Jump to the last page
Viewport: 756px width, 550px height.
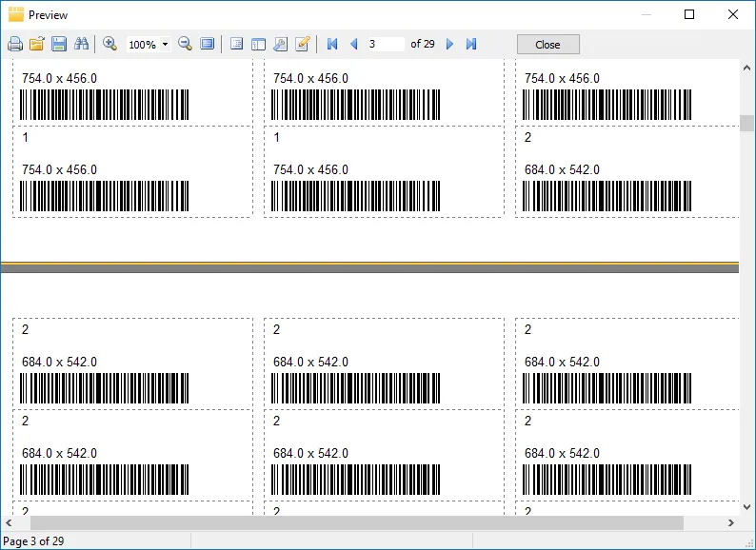click(471, 44)
